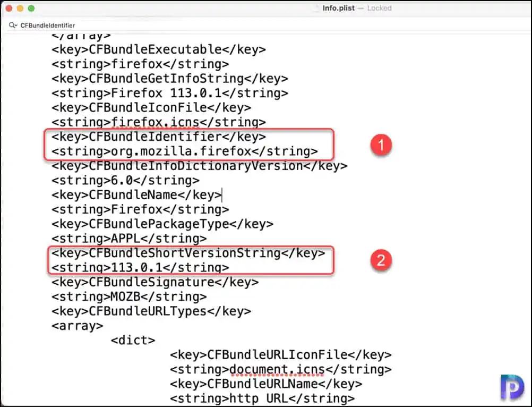
Task: Click the 6.0 string line
Action: coord(125,181)
